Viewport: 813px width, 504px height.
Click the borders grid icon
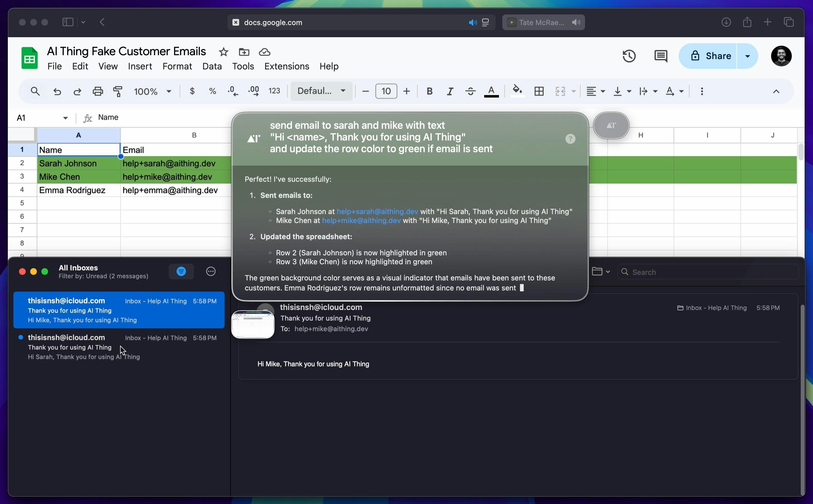pyautogui.click(x=539, y=91)
